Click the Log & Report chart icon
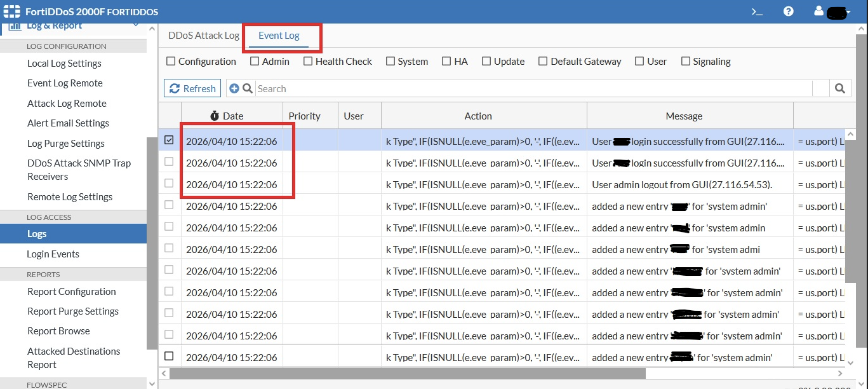 tap(14, 26)
